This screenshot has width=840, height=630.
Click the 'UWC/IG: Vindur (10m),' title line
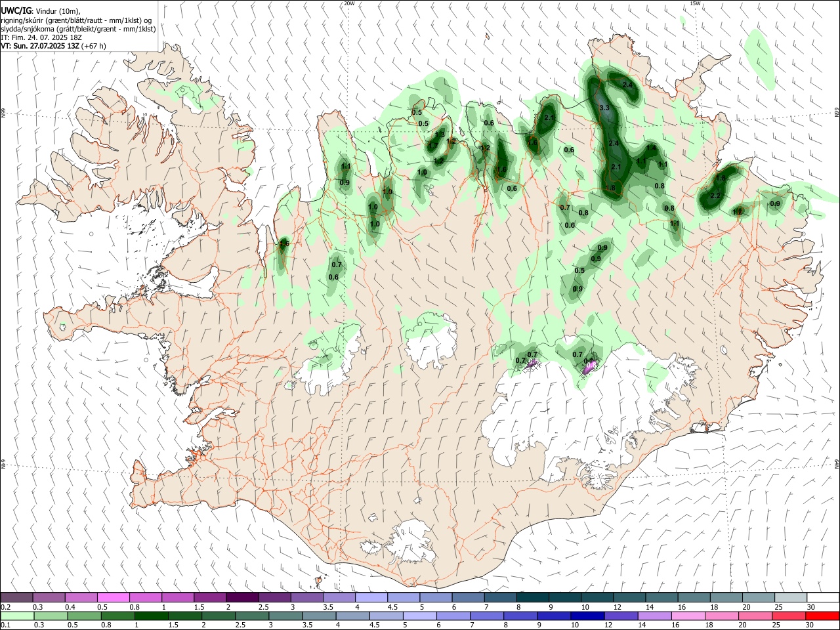tap(41, 10)
